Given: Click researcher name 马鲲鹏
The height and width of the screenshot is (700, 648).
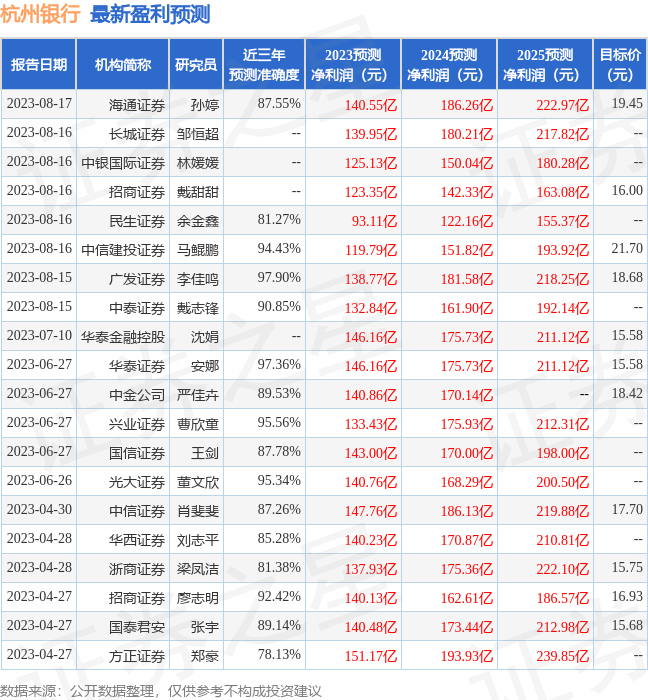Looking at the screenshot, I should click(198, 250).
